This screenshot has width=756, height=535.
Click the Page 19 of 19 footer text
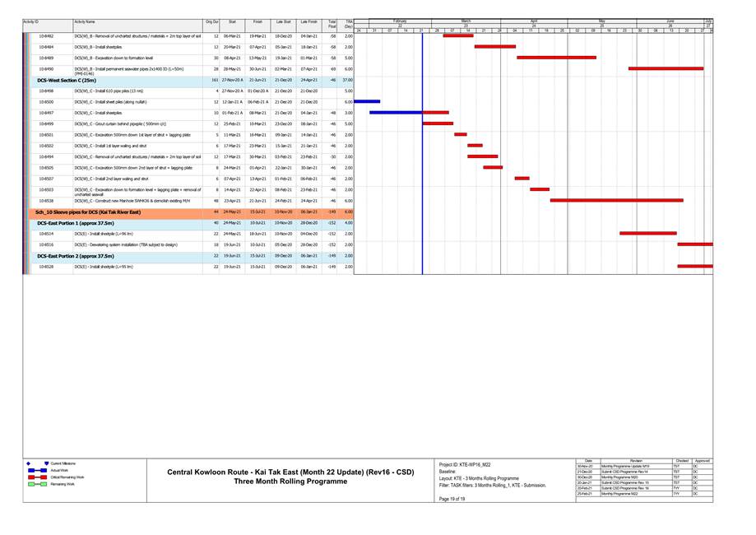pos(452,499)
